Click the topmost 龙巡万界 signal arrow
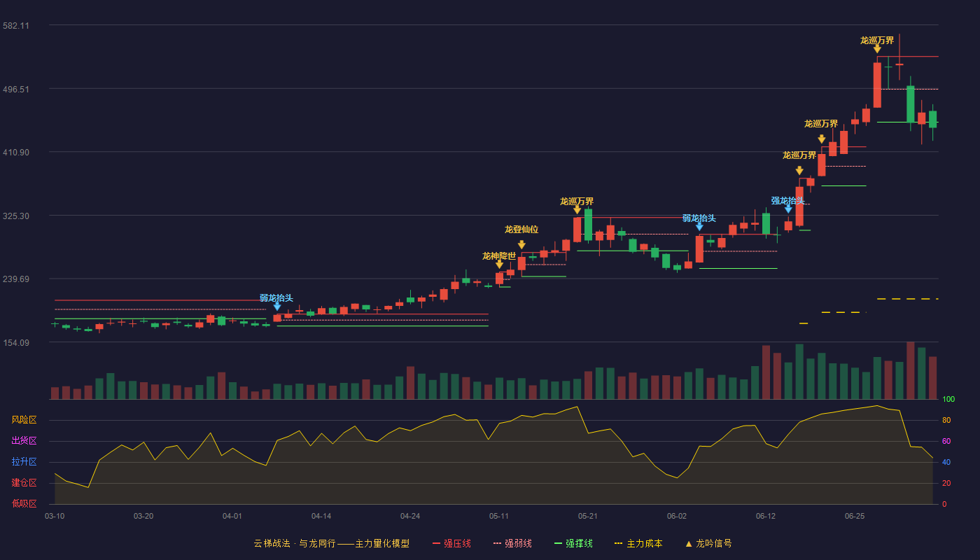 877,49
